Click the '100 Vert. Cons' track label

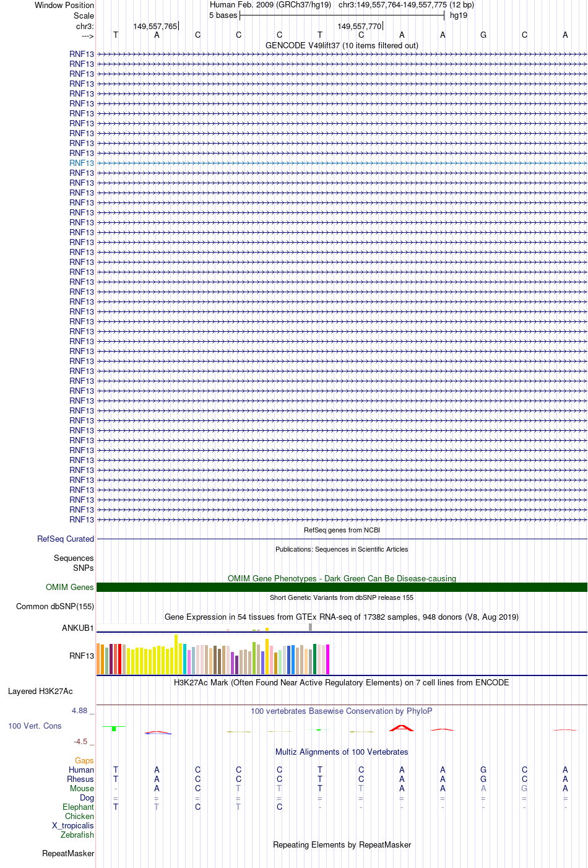tap(35, 726)
